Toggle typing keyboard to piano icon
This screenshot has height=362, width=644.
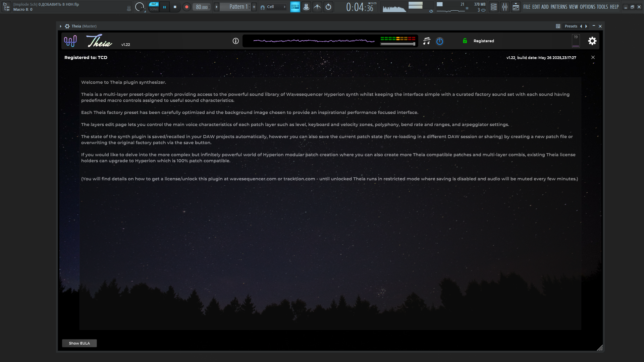(x=295, y=7)
